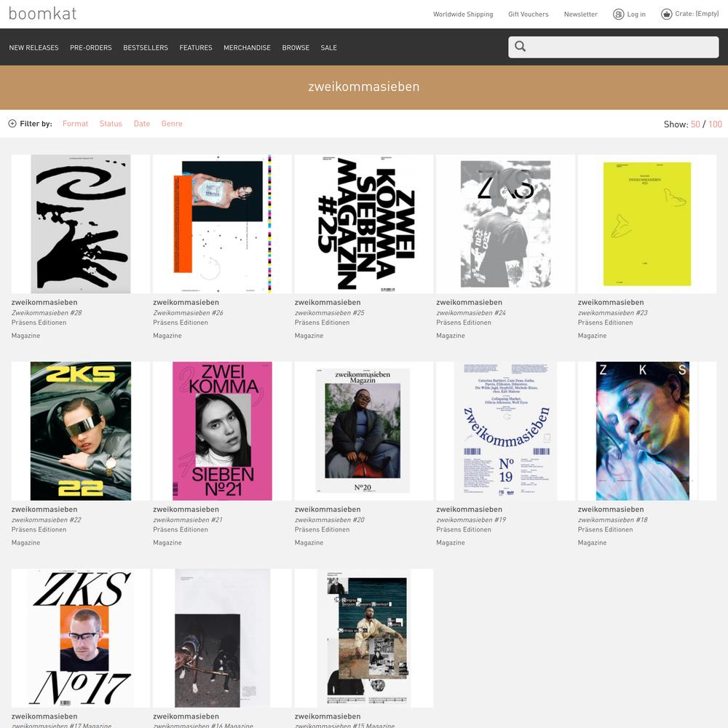The height and width of the screenshot is (728, 728).
Task: Open zweikommasieben No 19 cover
Action: tap(506, 431)
